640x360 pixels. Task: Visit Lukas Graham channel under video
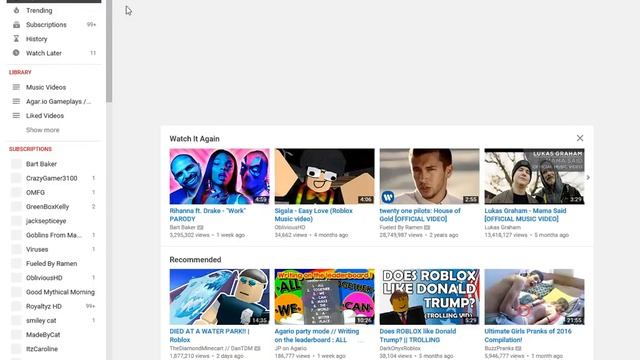pyautogui.click(x=502, y=227)
